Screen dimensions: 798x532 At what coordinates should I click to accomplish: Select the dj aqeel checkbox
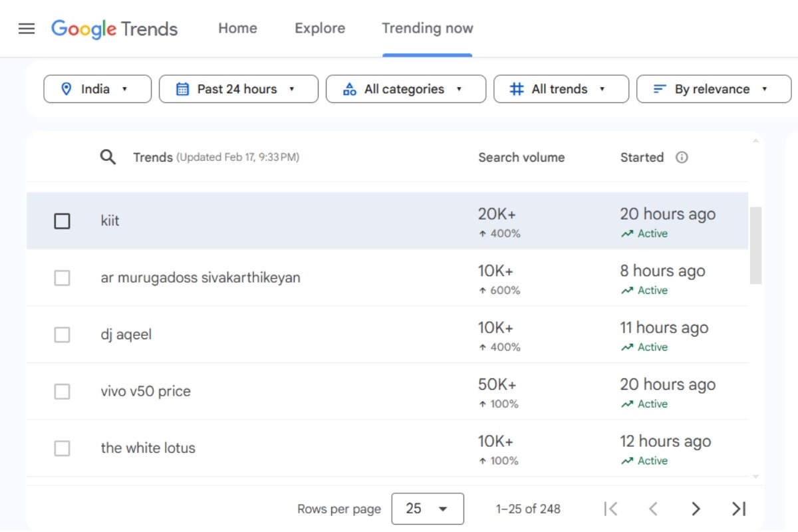[x=62, y=334]
